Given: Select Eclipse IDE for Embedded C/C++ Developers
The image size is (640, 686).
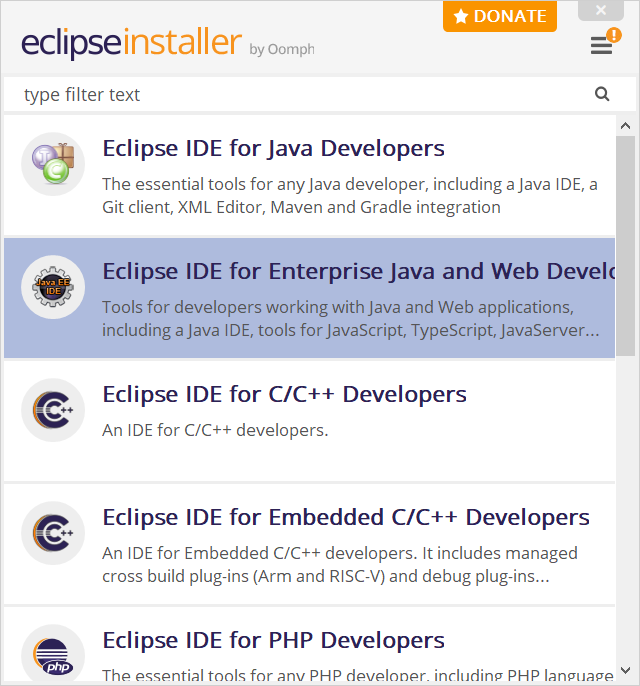Looking at the screenshot, I should click(309, 544).
